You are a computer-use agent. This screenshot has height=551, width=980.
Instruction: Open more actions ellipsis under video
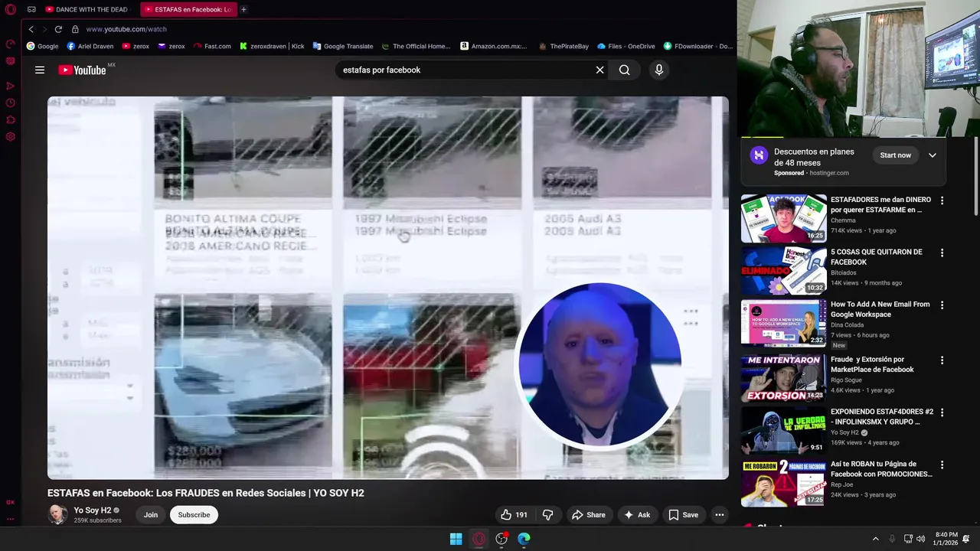[x=720, y=515]
